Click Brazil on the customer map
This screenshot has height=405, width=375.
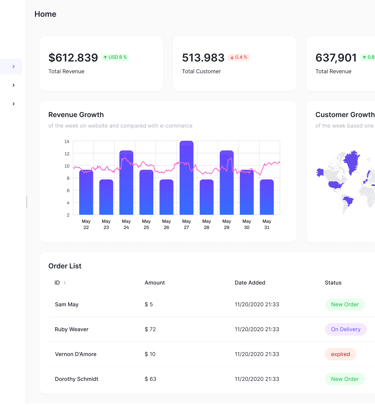pos(348,201)
